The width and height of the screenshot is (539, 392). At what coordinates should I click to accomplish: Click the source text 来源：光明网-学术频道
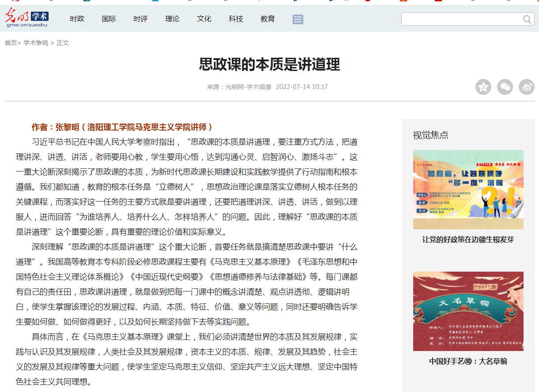(239, 87)
